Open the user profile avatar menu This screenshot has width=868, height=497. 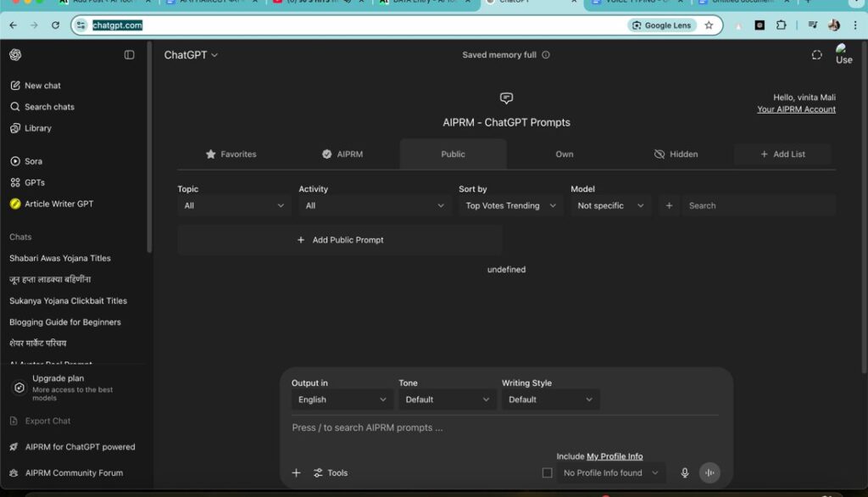(843, 54)
